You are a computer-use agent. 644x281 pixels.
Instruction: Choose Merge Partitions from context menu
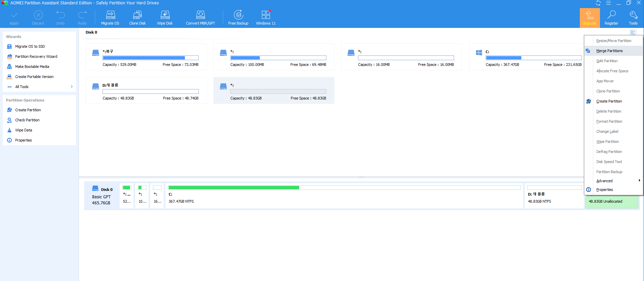(x=614, y=51)
